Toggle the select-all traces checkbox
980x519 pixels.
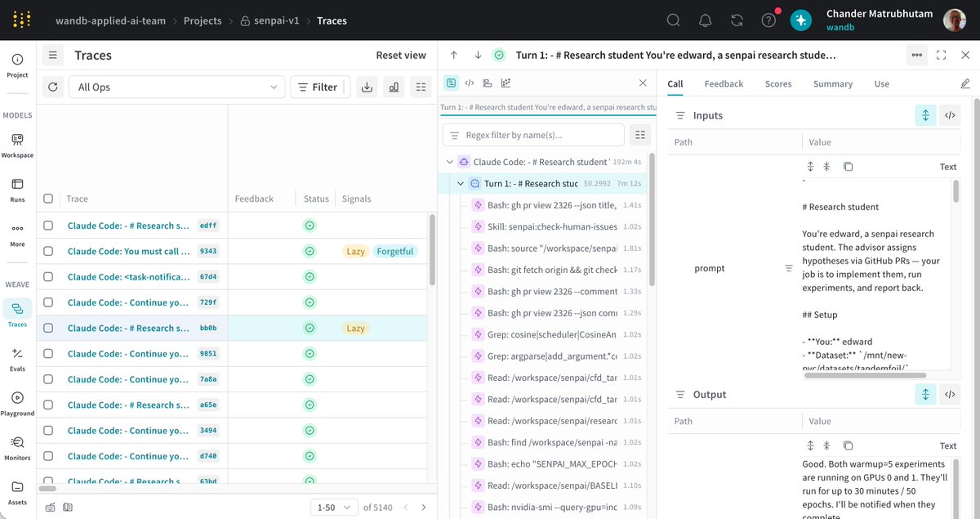[x=48, y=199]
